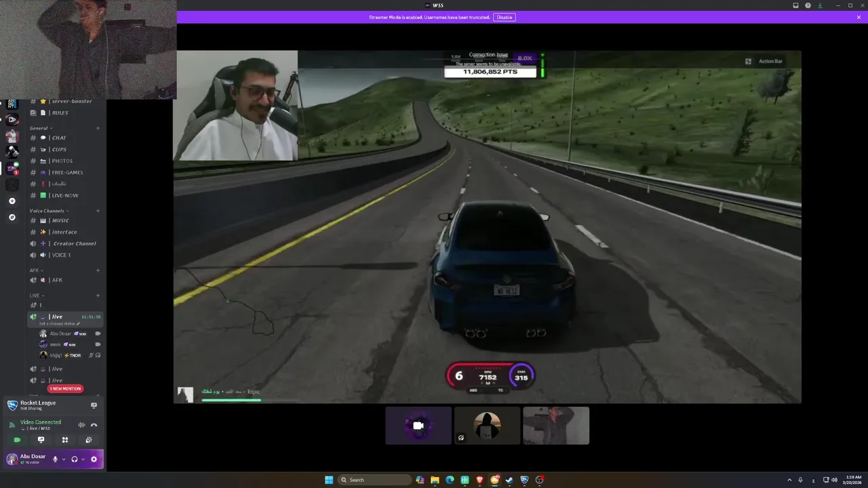Open the volume control in system tray
Screen dimensions: 868x488
(834, 480)
